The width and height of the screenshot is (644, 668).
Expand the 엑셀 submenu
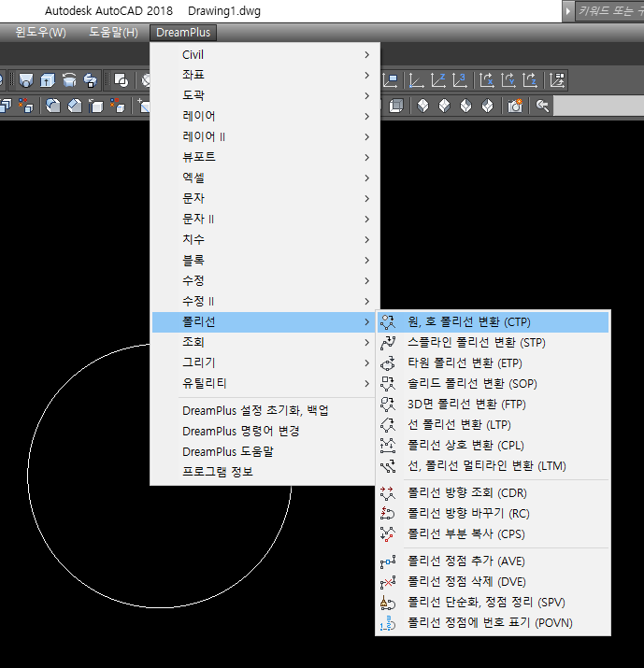coord(265,178)
